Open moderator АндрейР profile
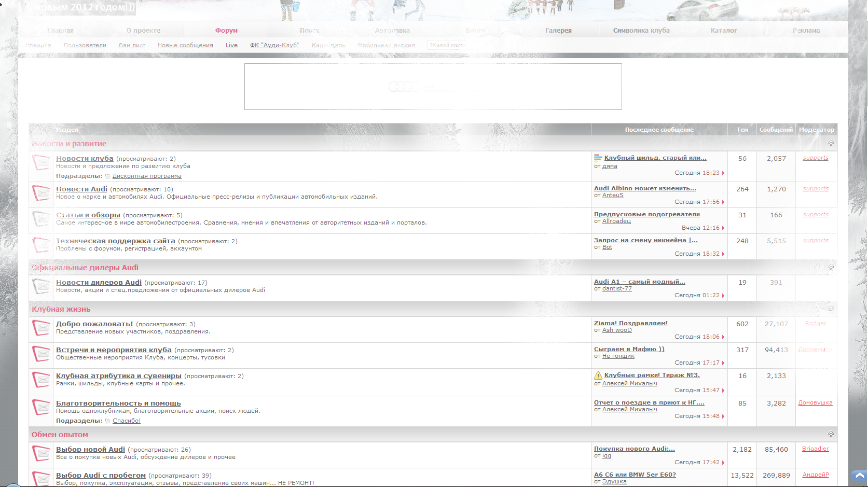Screen dimensions: 868x487 pyautogui.click(x=816, y=475)
